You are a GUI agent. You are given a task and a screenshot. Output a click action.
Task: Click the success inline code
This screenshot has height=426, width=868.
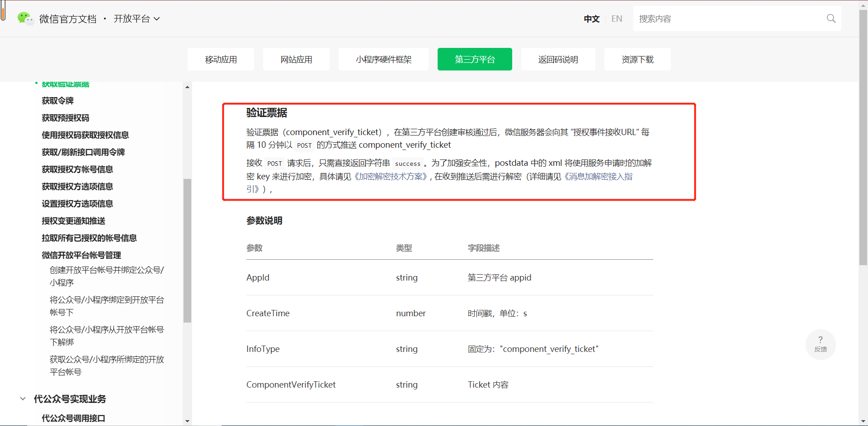(x=408, y=164)
